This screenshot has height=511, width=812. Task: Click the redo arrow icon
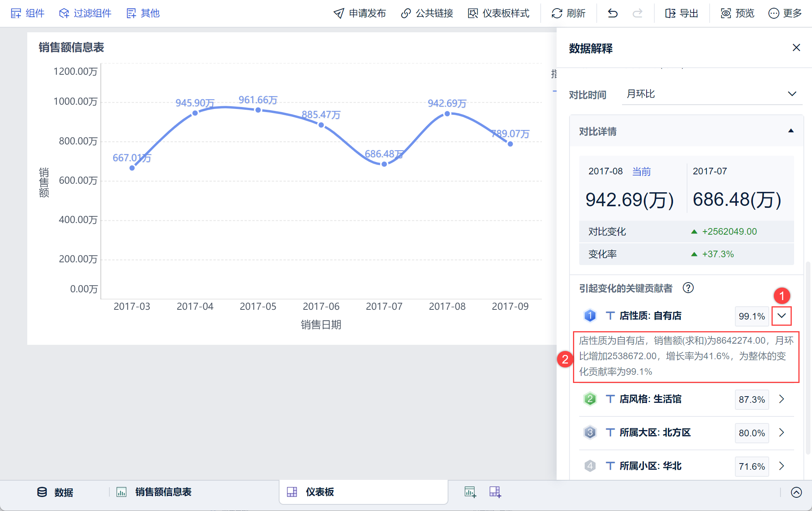637,13
